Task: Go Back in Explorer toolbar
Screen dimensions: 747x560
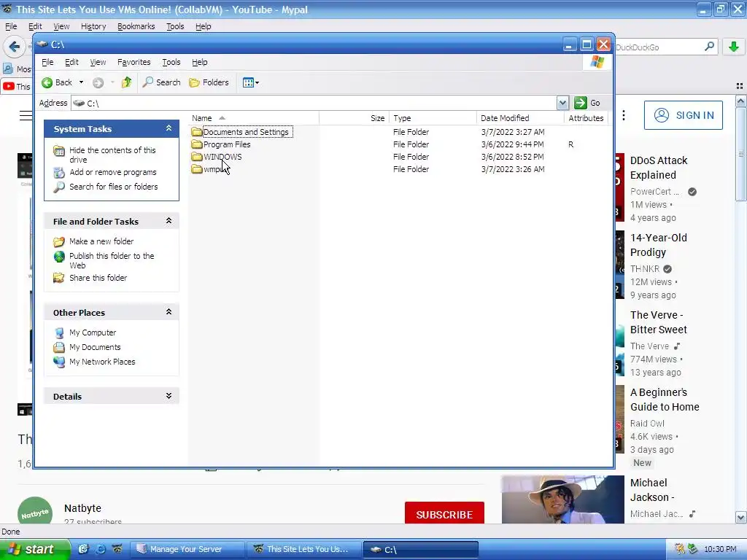Action: point(57,82)
